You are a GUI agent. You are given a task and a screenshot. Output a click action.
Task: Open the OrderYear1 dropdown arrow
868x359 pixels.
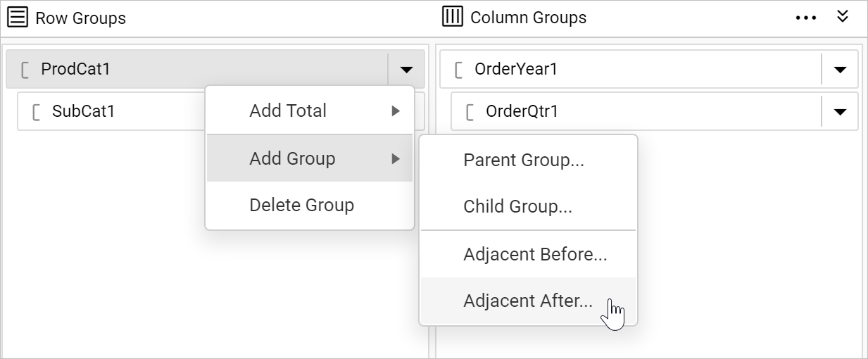click(840, 69)
